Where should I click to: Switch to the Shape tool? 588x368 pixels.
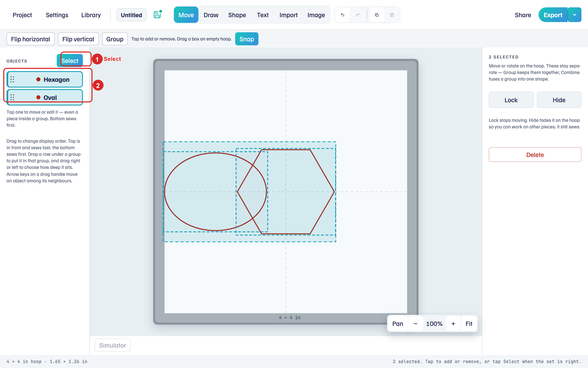tap(237, 15)
